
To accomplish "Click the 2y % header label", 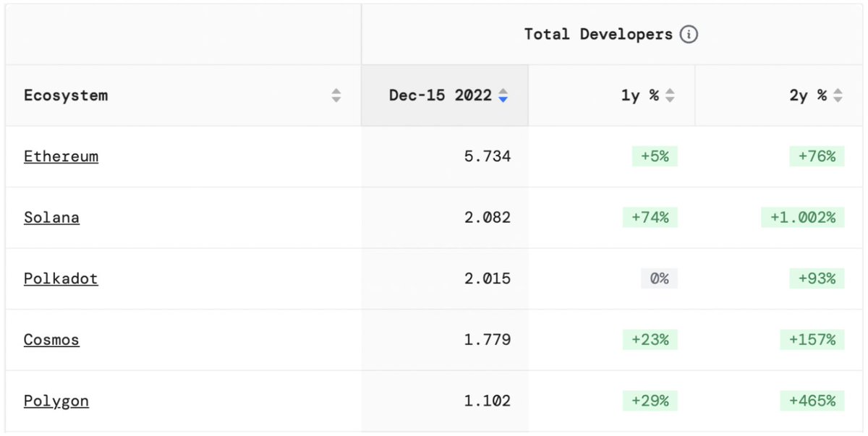I will pos(808,95).
